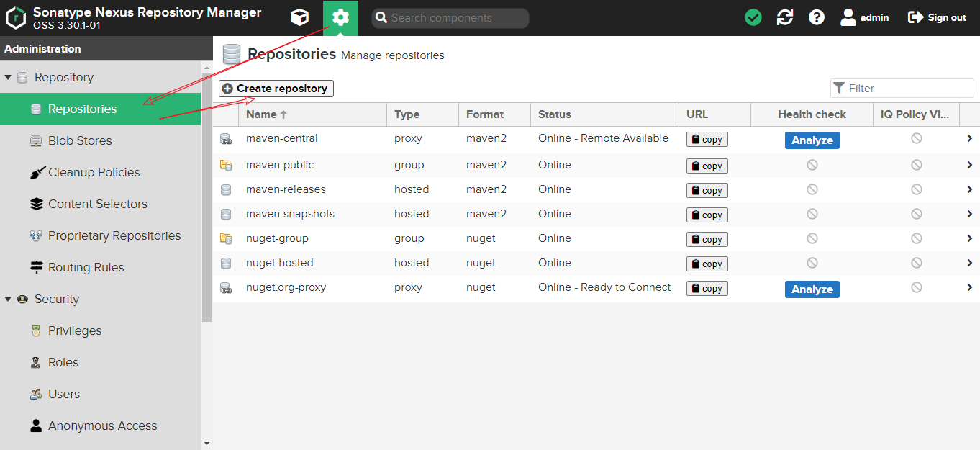Sort repositories by Name column header

point(261,114)
